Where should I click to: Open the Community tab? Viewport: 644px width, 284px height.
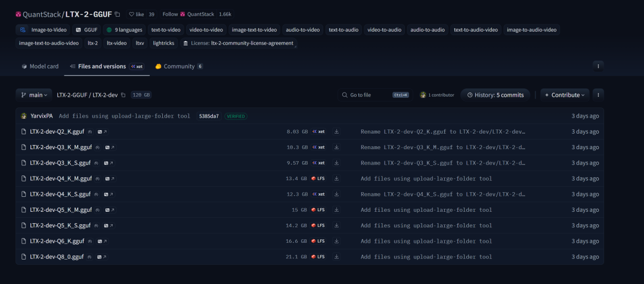[x=179, y=66]
